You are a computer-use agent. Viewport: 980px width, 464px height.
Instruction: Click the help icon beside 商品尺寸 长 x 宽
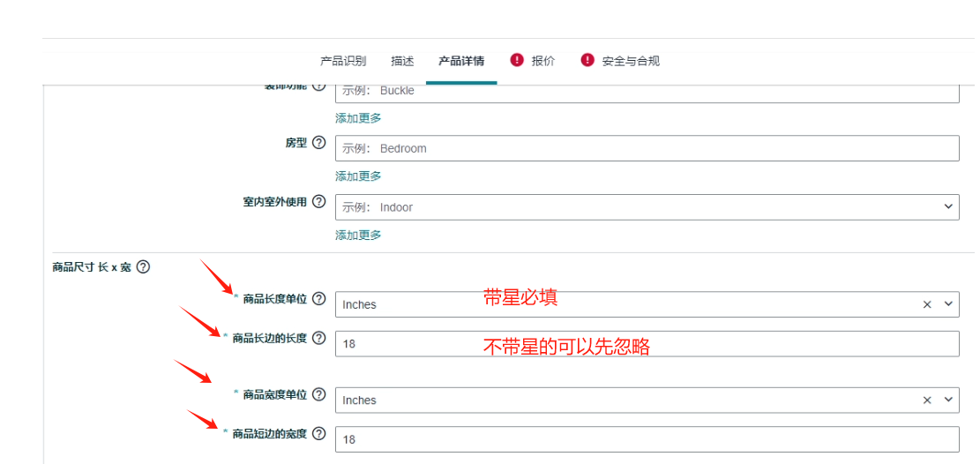143,267
